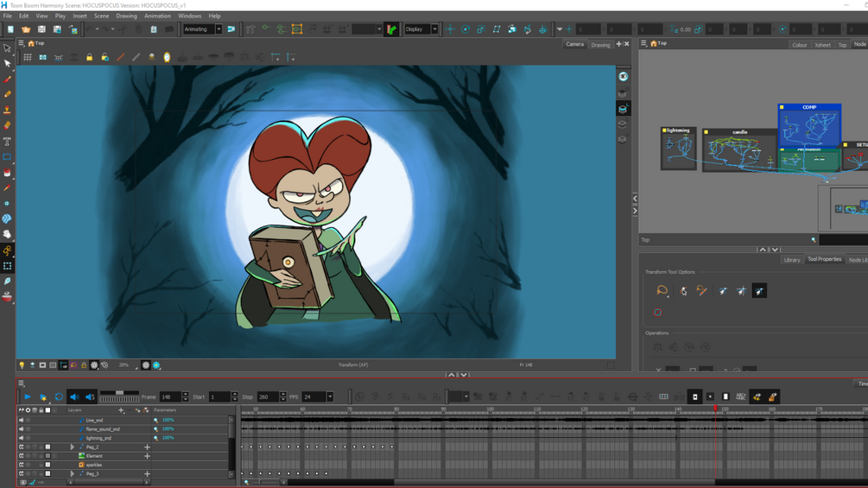
Task: Disable the Element layer
Action: (x=22, y=456)
